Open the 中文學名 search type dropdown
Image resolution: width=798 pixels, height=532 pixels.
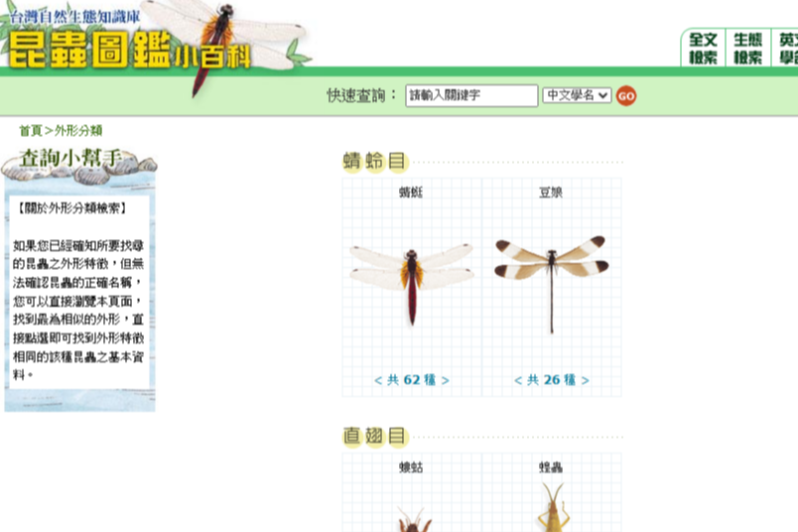click(577, 95)
